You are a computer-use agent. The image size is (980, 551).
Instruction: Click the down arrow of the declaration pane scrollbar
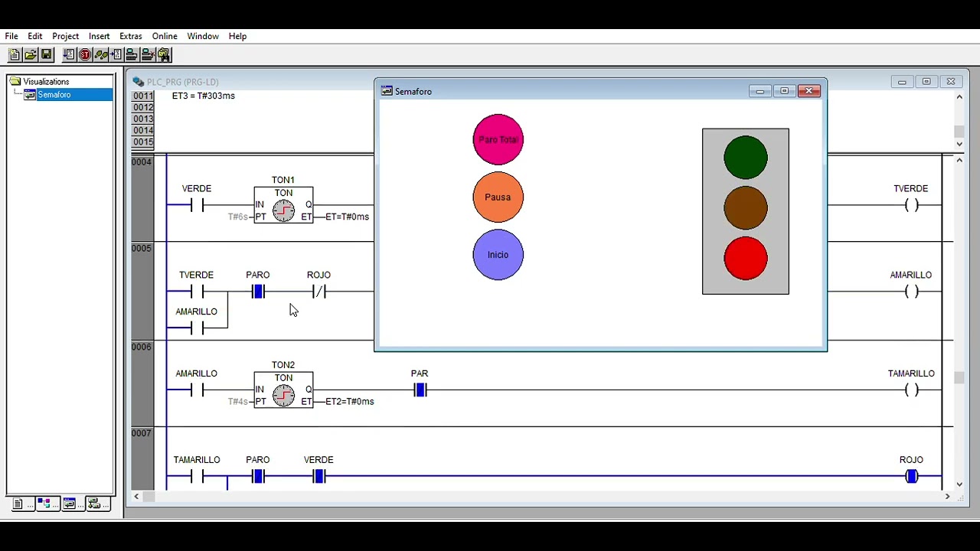tap(959, 143)
